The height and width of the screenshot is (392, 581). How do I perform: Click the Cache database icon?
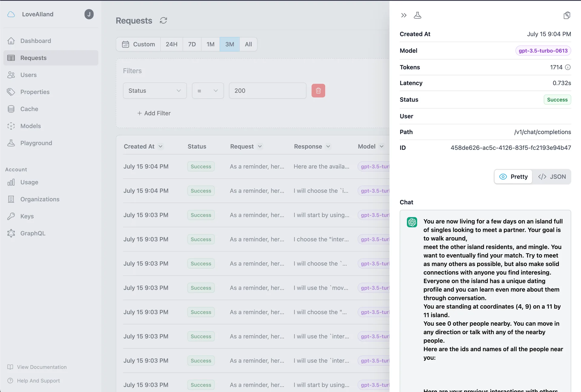click(x=11, y=109)
